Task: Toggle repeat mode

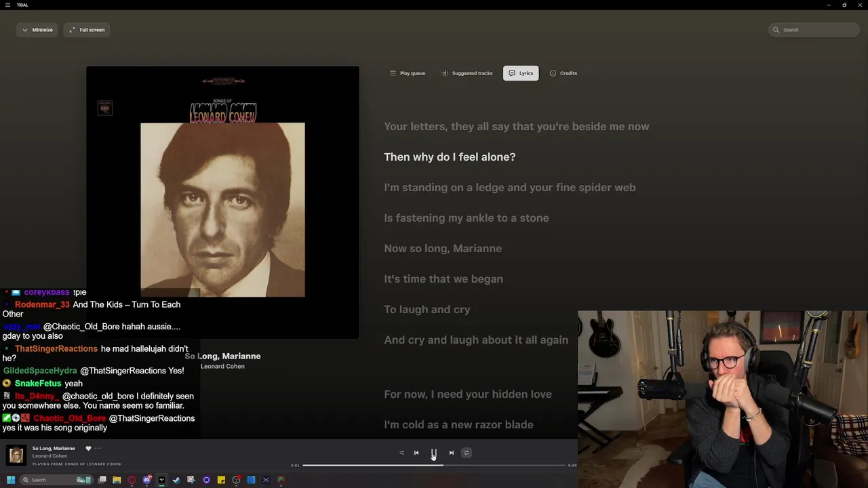Action: pyautogui.click(x=467, y=453)
